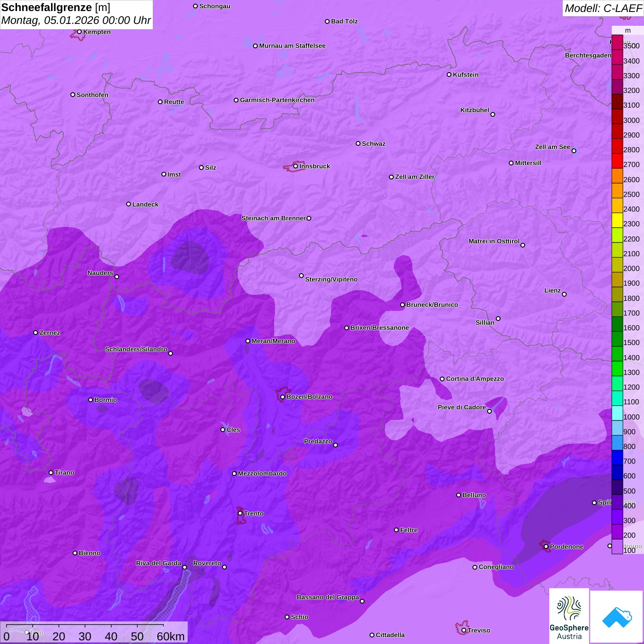Click the Schneefallgrenze [m] map title

click(56, 7)
